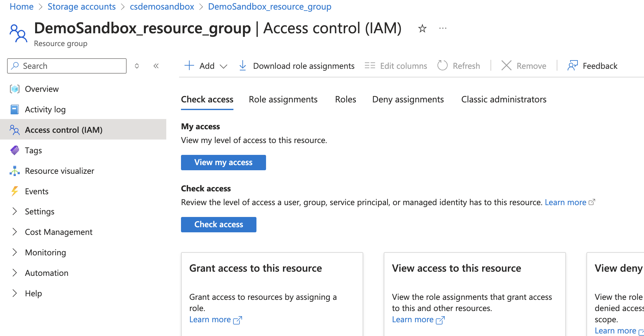Image resolution: width=644 pixels, height=336 pixels.
Task: Open the Activity log sidebar item
Action: click(45, 109)
